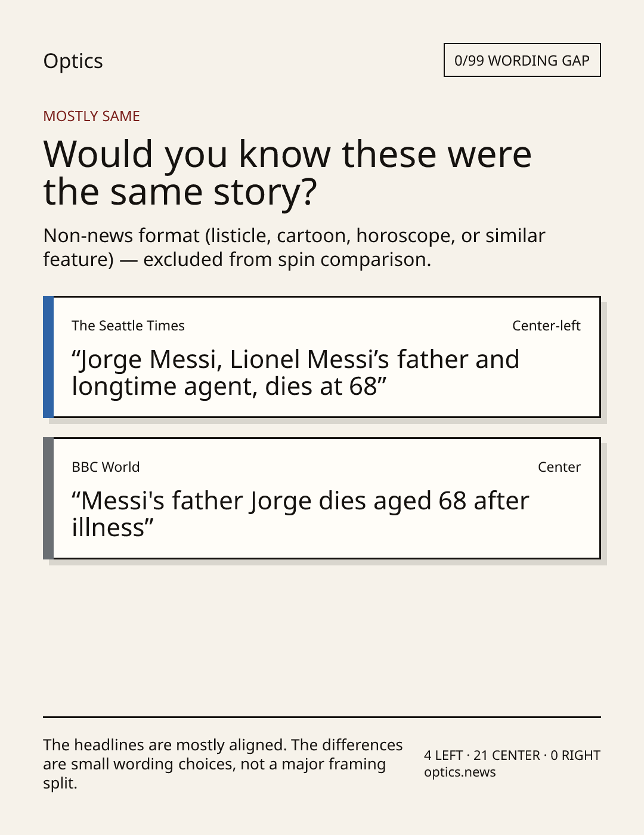Click The Seattle Times source name
644x835 pixels.
point(128,326)
